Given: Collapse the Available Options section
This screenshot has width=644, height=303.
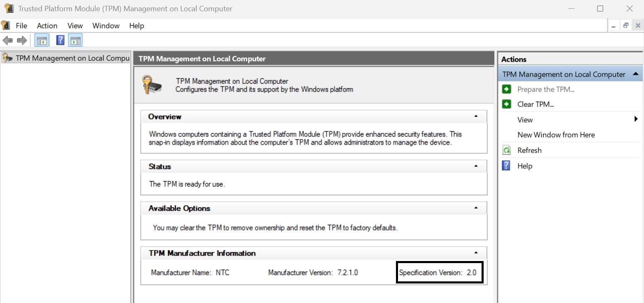Looking at the screenshot, I should (x=476, y=208).
